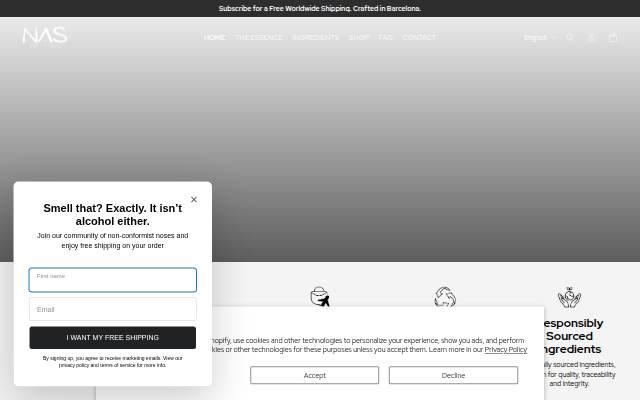Click the Email input field

point(113,309)
